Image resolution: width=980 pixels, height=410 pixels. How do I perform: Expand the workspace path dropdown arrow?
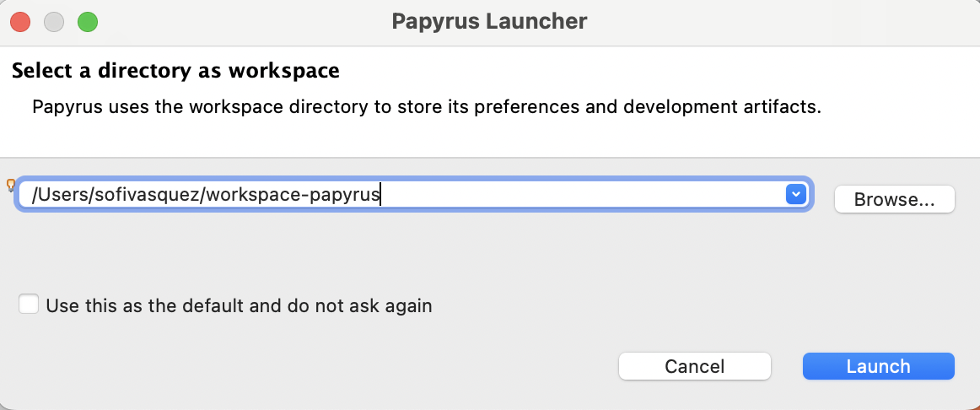(794, 195)
